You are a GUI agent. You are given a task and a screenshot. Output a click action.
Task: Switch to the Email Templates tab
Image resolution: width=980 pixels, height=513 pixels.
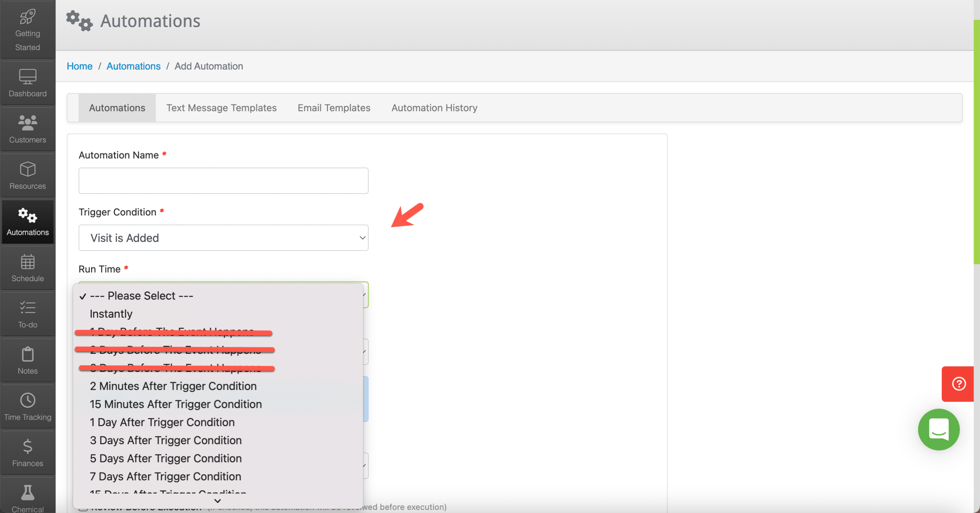click(333, 107)
